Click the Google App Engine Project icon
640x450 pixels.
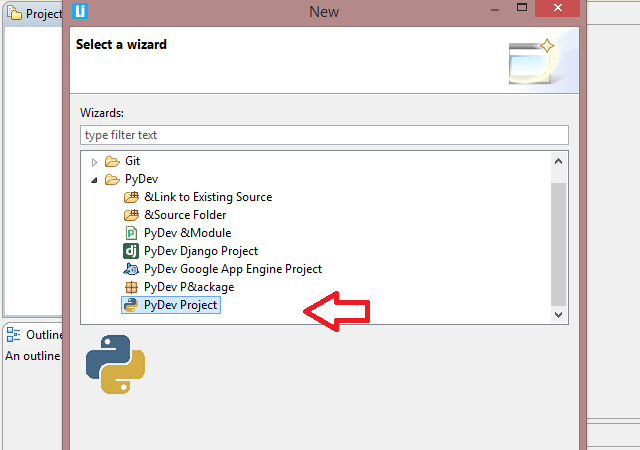pyautogui.click(x=130, y=269)
